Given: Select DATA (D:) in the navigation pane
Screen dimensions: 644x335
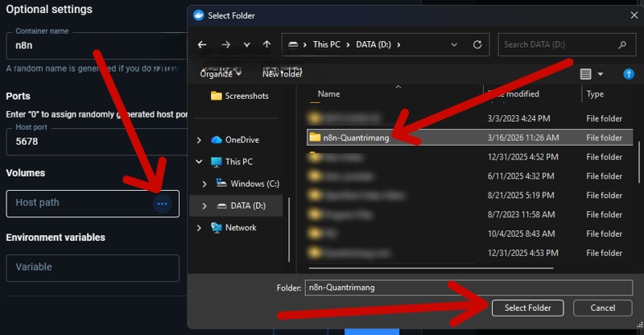Looking at the screenshot, I should click(241, 205).
